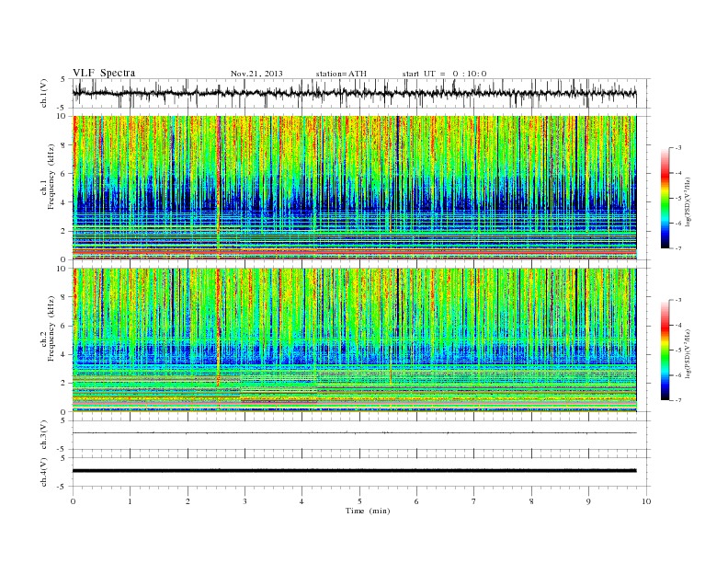Click the "ch.1(V)" label of top waveform
728x563 pixels.
click(x=44, y=93)
